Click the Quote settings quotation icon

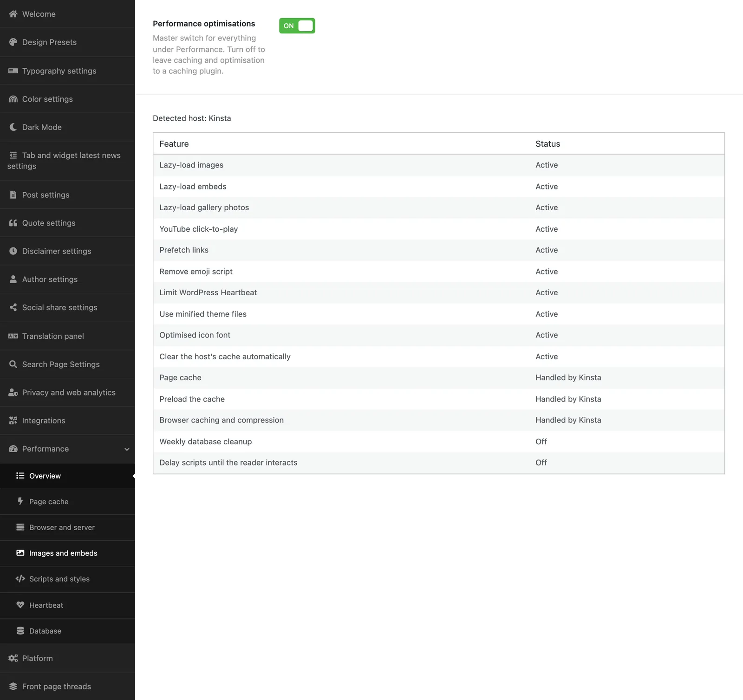click(x=13, y=223)
